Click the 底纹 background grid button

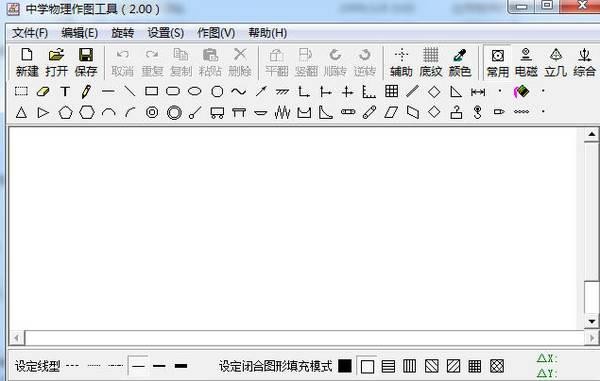pos(430,63)
